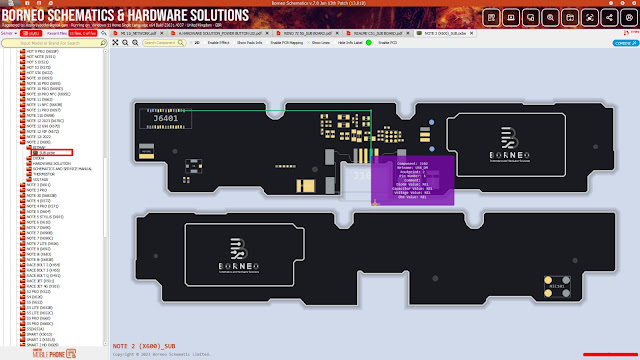Viewport: 640px width, 360px height.
Task: Click the NOTE 10 folder icon in tree
Action: pos(23,78)
